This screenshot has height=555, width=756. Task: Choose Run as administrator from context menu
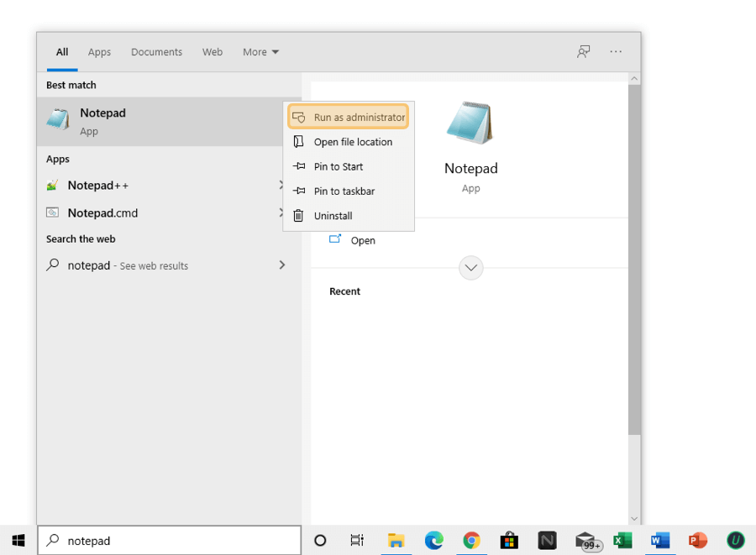tap(348, 117)
